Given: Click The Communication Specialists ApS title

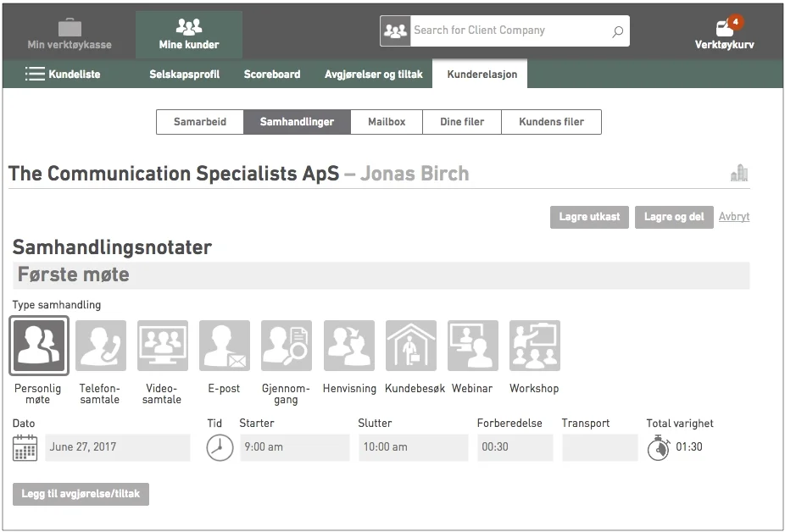Looking at the screenshot, I should pyautogui.click(x=174, y=174).
